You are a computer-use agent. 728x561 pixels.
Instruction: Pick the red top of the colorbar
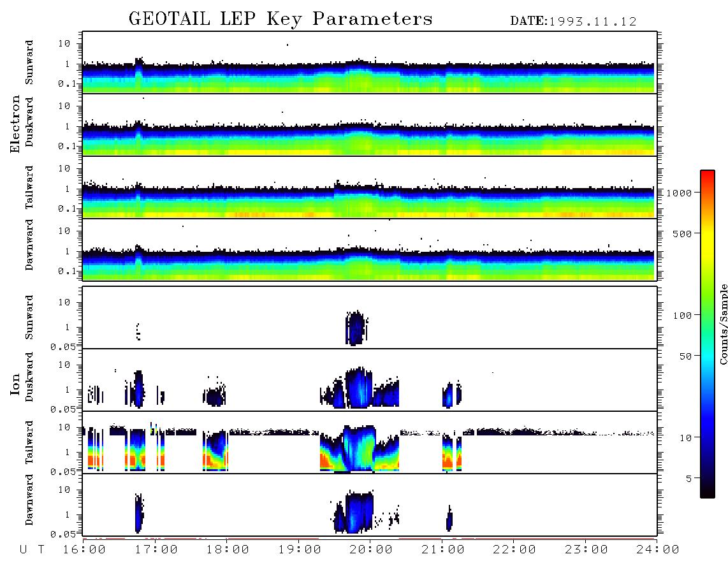(708, 175)
